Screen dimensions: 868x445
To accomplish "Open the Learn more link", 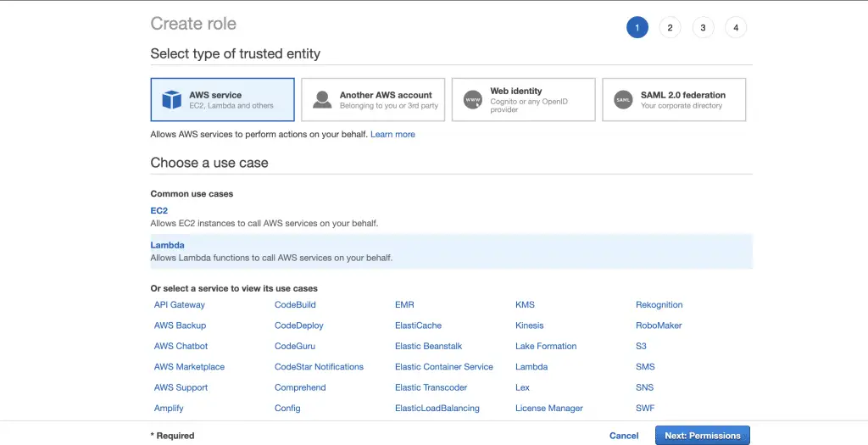I will click(x=392, y=135).
